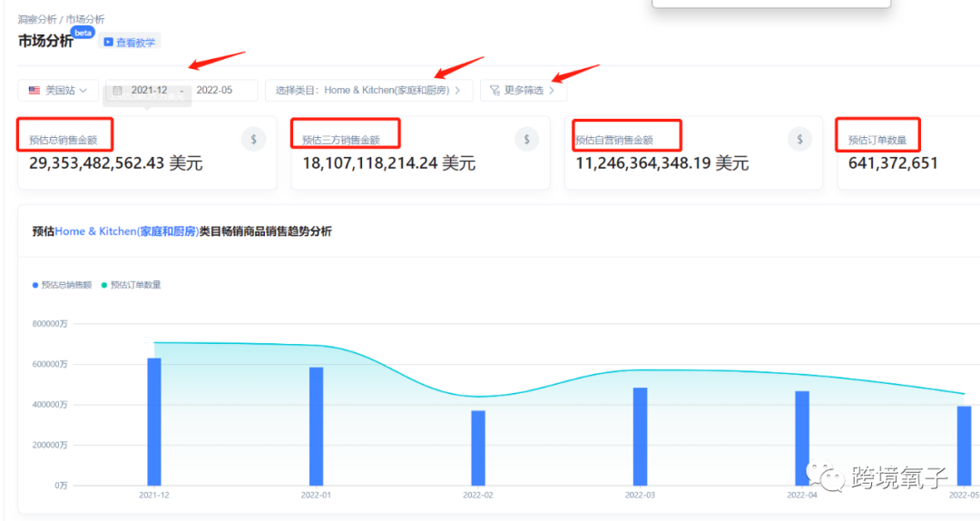Click the Home & Kitchen link in chart title

[127, 231]
